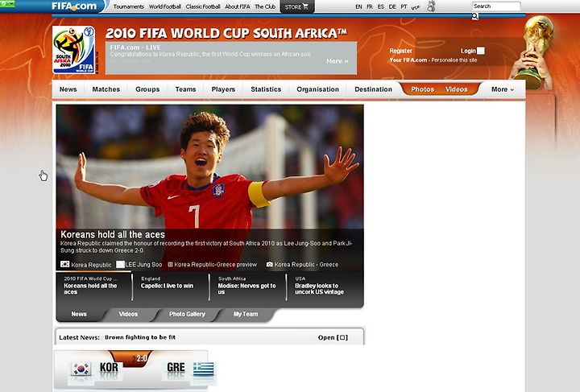
Task: Switch language to PT
Action: point(404,6)
